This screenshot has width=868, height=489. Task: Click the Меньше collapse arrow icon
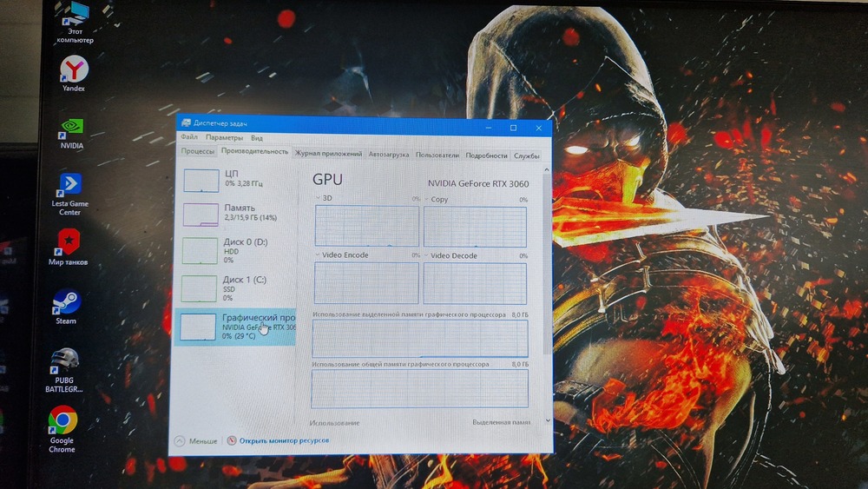click(x=180, y=441)
